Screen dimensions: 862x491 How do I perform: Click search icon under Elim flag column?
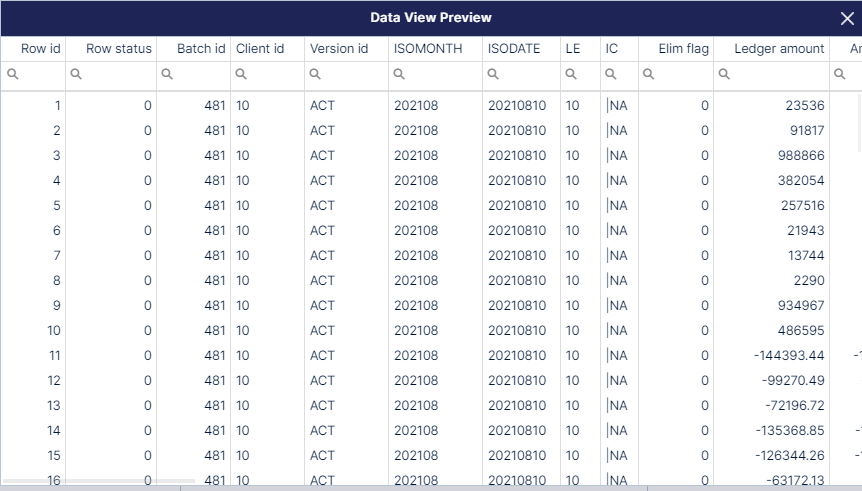click(649, 74)
